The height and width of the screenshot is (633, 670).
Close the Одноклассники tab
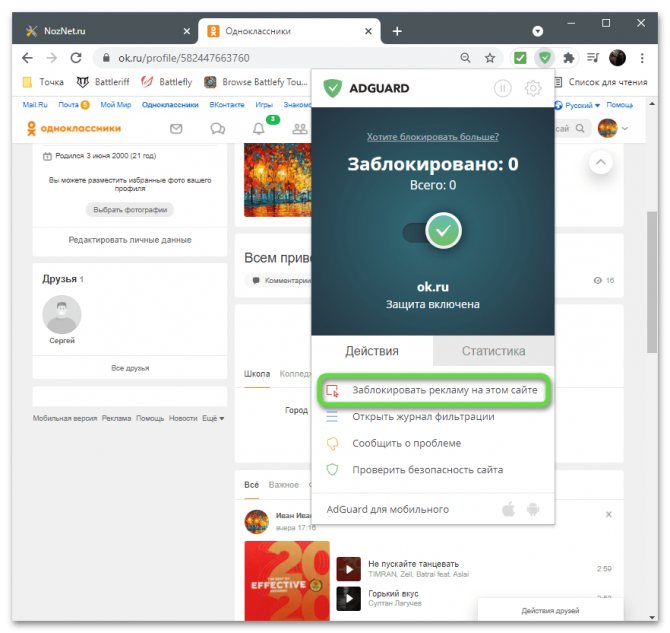(x=368, y=31)
